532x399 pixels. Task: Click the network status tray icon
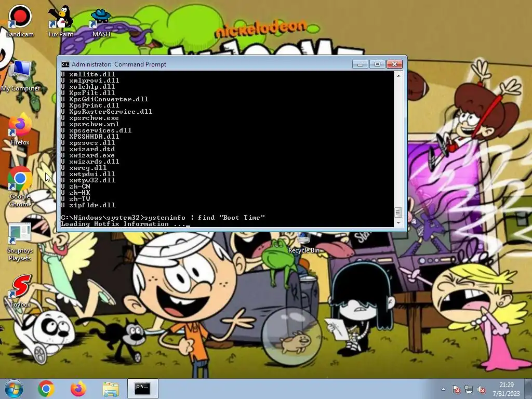point(469,390)
